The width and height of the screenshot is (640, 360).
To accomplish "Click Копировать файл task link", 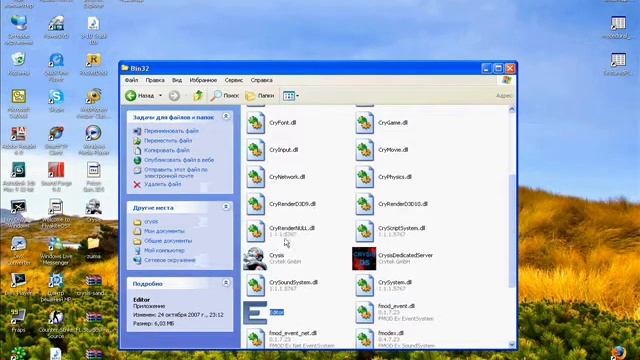I will point(167,150).
